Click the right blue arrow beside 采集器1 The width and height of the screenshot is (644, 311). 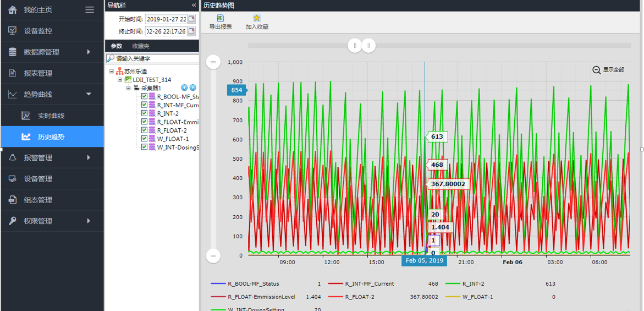pos(192,88)
